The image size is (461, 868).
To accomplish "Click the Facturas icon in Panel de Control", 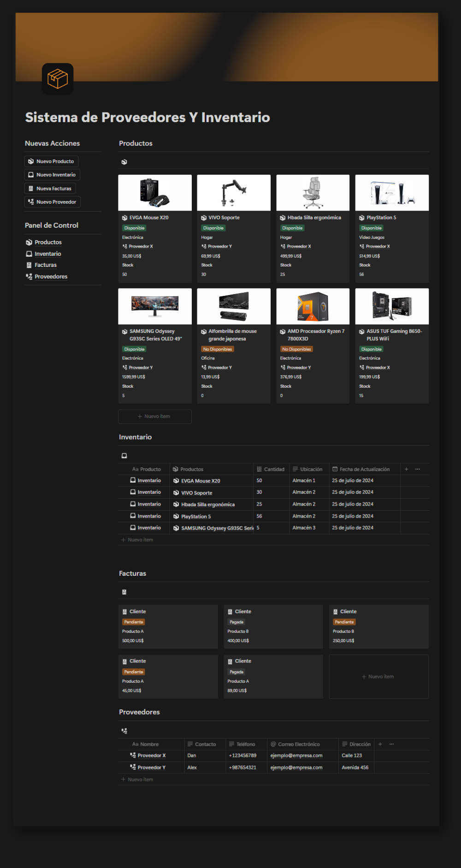I will pyautogui.click(x=29, y=265).
